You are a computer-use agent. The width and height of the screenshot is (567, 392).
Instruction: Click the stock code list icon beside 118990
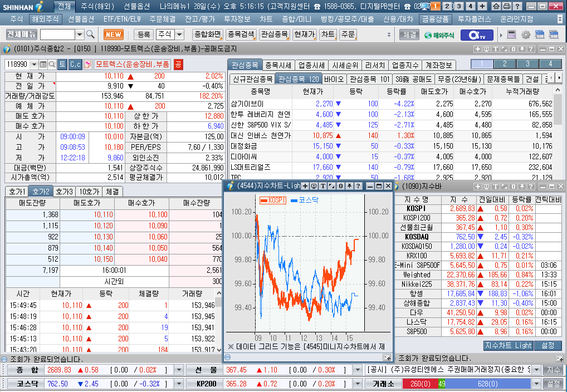[43, 65]
